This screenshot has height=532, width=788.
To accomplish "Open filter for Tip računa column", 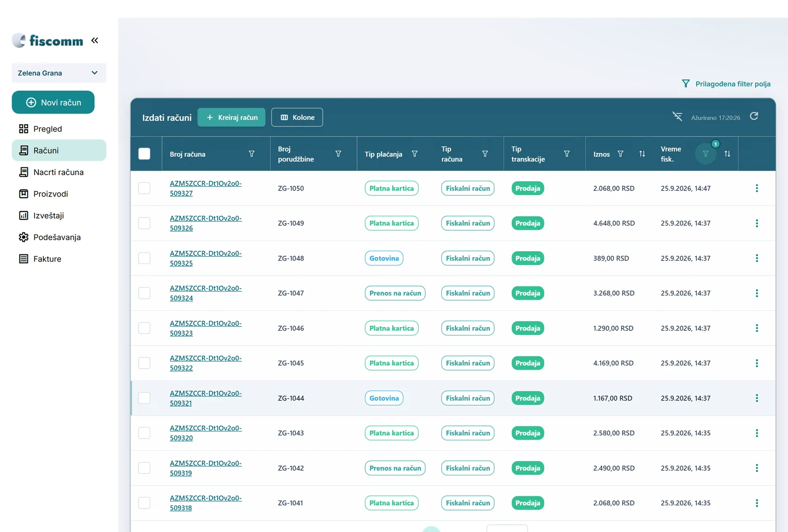I will pos(485,154).
